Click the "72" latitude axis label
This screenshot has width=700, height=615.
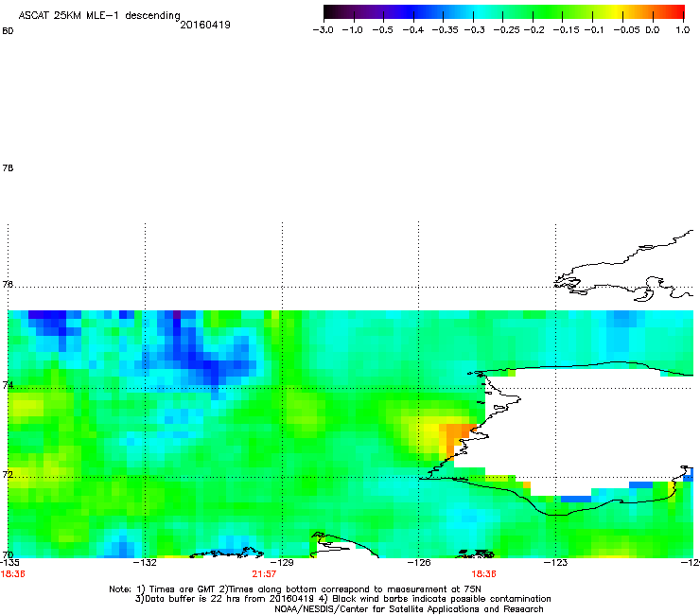[x=8, y=474]
